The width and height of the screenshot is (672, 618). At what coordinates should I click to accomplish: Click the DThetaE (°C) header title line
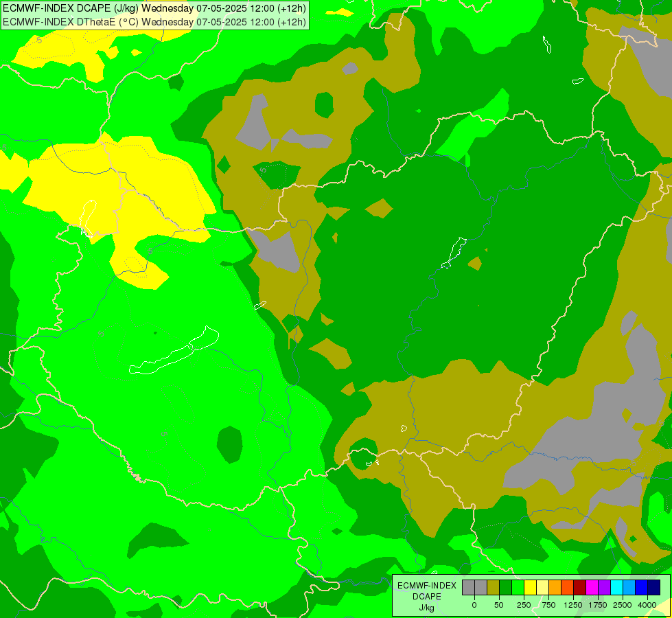[x=154, y=22]
